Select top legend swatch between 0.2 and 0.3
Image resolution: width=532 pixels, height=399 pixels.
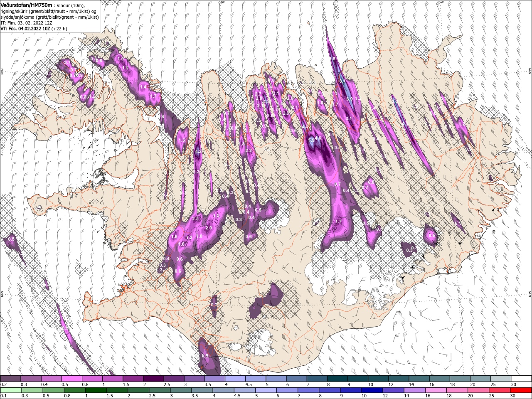(10, 379)
